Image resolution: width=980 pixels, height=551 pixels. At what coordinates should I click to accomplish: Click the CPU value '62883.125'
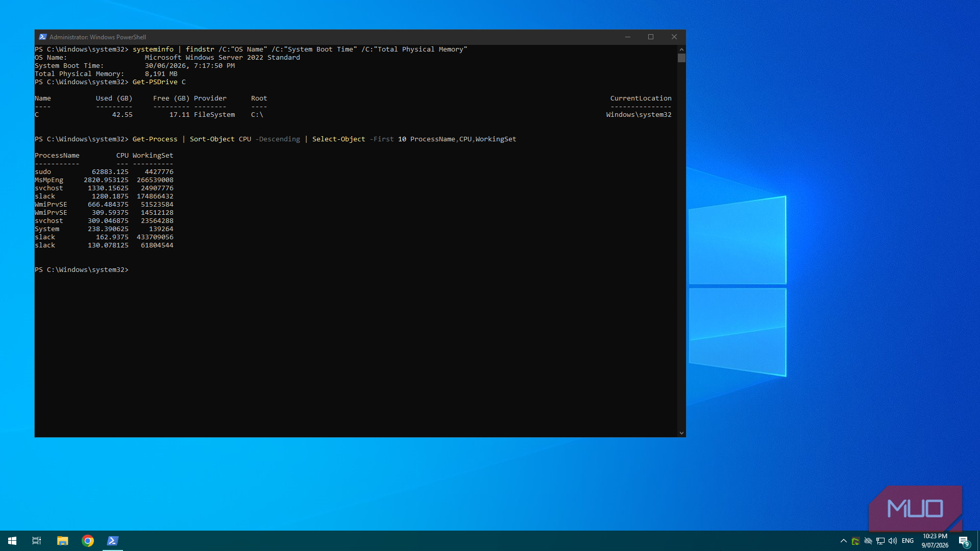[110, 172]
